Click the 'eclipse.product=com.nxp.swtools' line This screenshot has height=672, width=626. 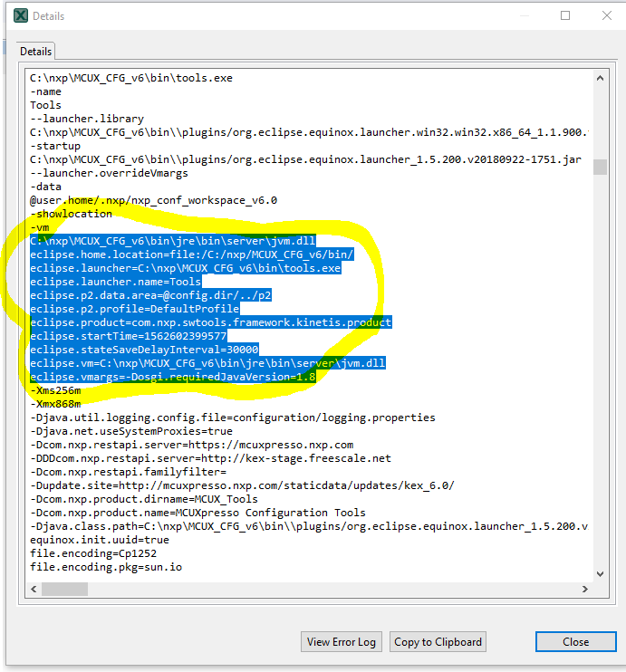pos(210,322)
